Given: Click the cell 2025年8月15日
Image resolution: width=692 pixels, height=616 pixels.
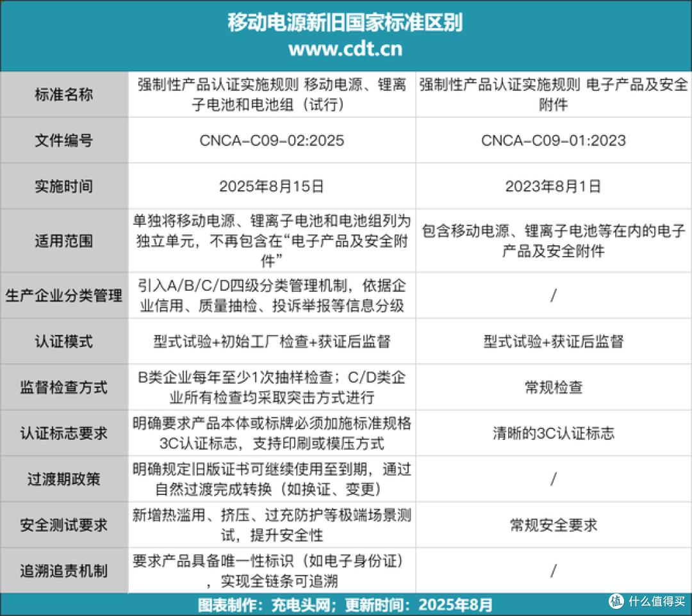Looking at the screenshot, I should 272,186.
